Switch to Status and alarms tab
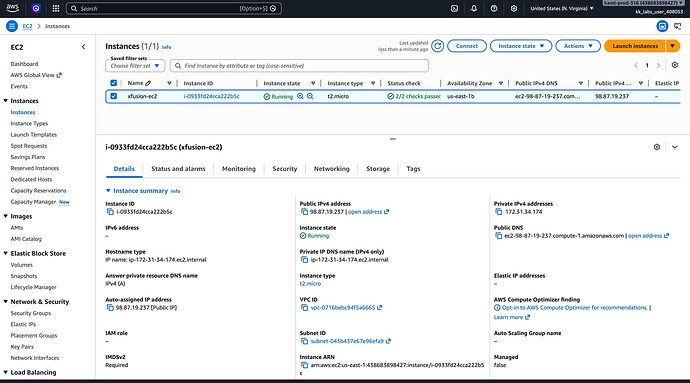 pos(178,169)
